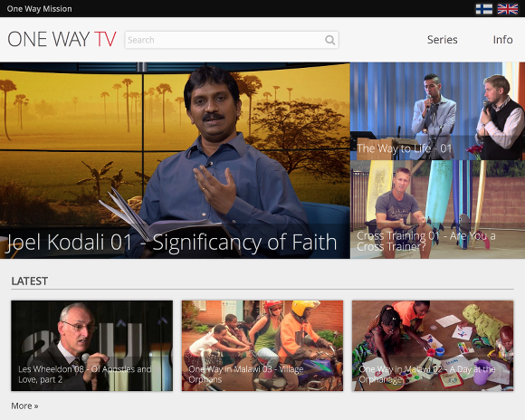Click the Joel Kodali 01 title text
This screenshot has height=420, width=525.
pos(171,243)
